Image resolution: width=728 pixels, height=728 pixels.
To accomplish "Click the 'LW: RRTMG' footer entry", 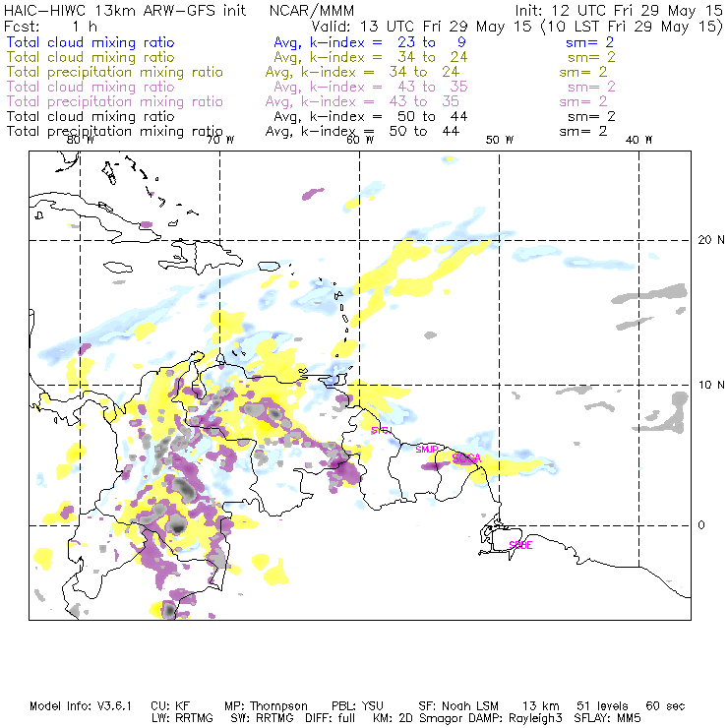I will point(182,718).
